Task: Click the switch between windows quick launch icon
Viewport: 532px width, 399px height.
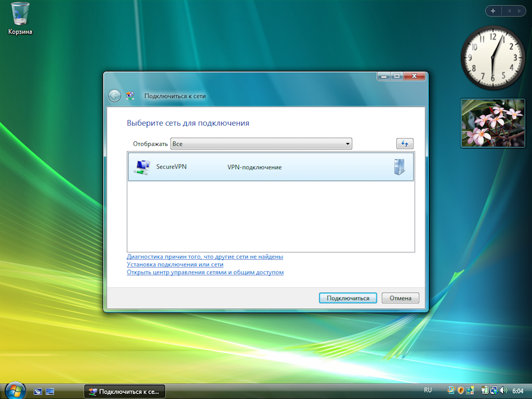Action: click(x=50, y=391)
